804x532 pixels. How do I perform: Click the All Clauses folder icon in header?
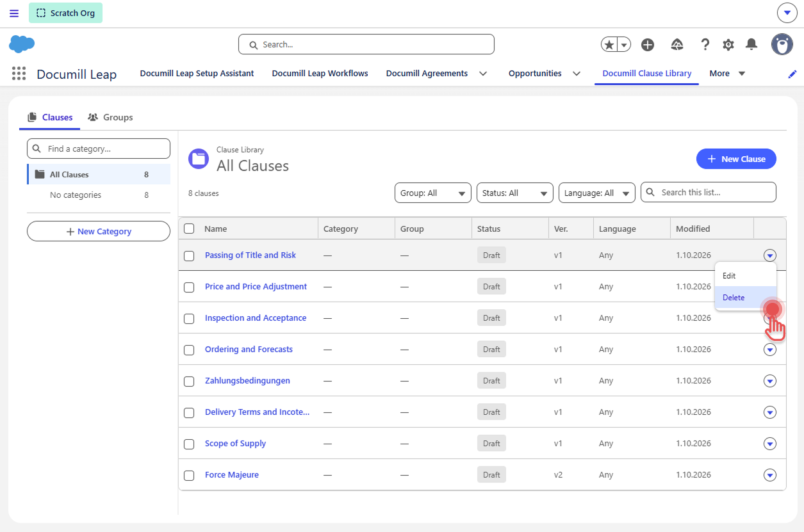[199, 159]
